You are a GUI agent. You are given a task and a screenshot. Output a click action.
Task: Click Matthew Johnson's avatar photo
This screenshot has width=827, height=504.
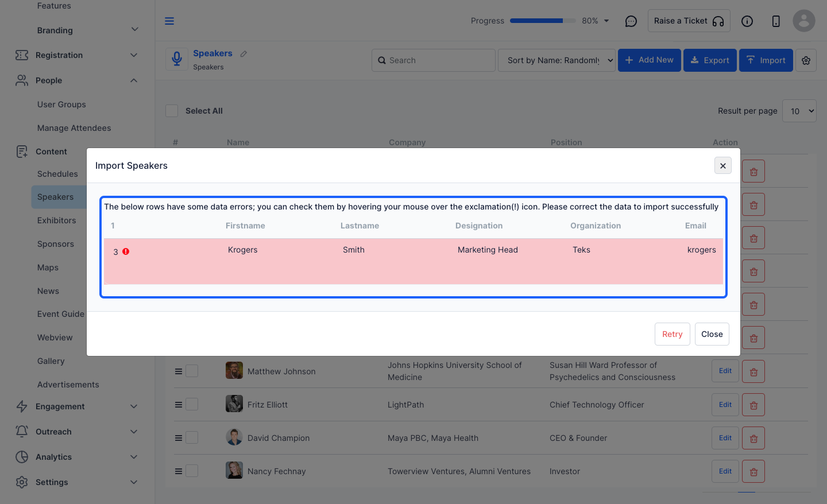[x=234, y=370]
